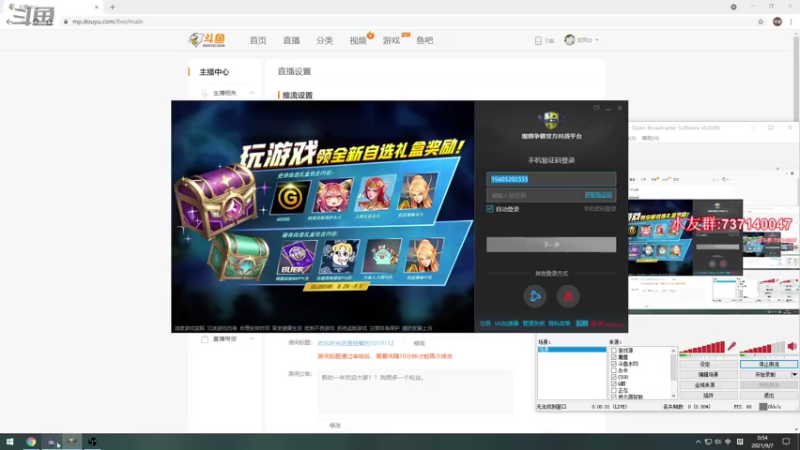The height and width of the screenshot is (450, 800).
Task: Toggle the 魔兽 source checkbox in OBS
Action: 614,357
